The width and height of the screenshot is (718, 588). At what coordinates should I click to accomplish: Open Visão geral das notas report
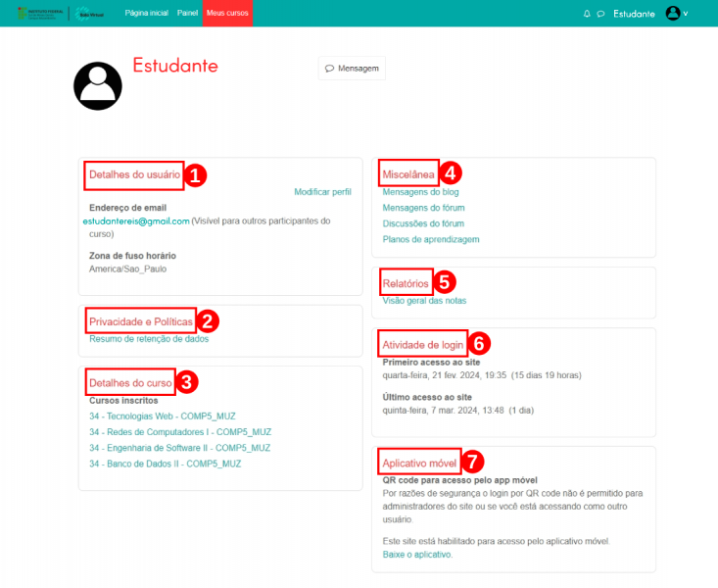click(424, 301)
